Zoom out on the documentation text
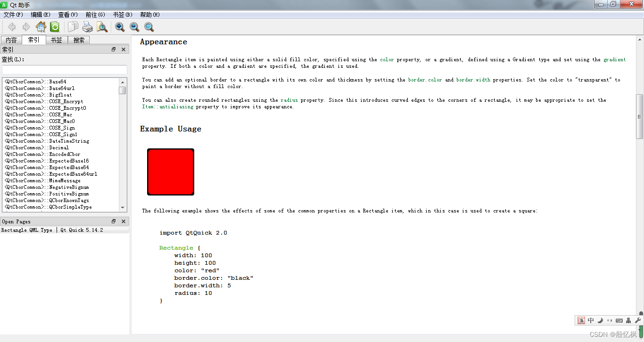Viewport: 644px width, 342px height. [134, 27]
